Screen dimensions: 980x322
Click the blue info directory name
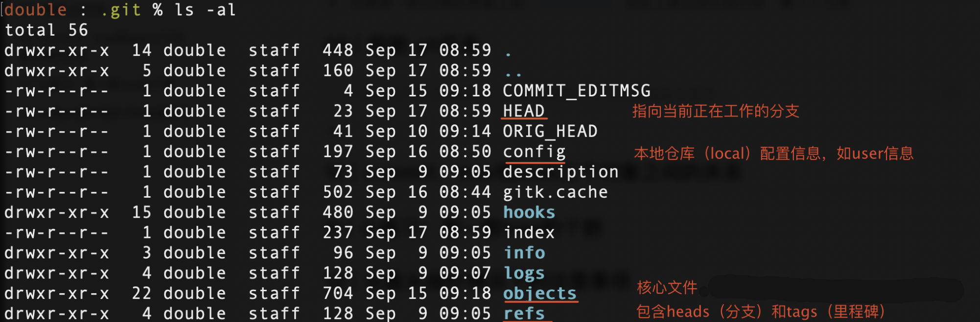pyautogui.click(x=524, y=253)
